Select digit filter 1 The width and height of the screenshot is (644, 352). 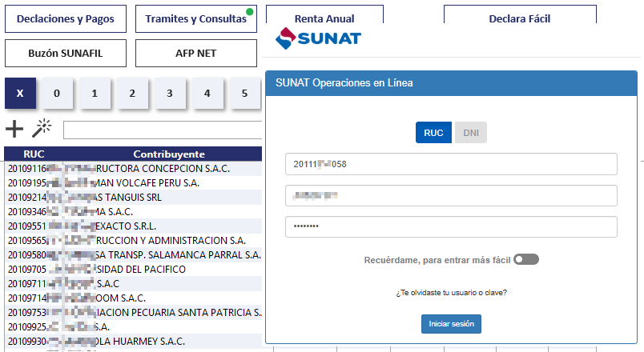point(95,93)
